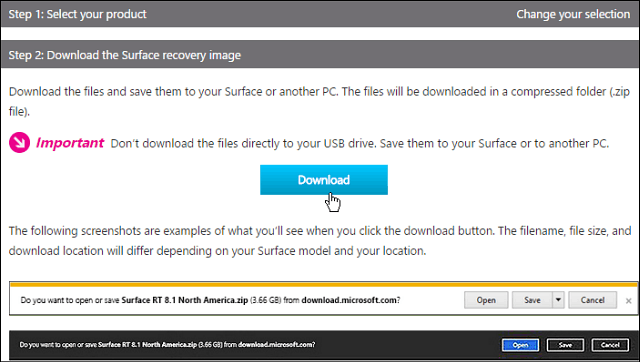Click the zip filename in light notification bar
The image size is (640, 362).
[184, 300]
